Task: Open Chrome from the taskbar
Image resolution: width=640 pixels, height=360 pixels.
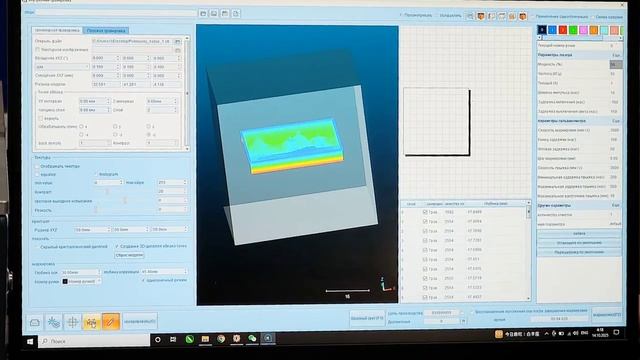Action: [221, 339]
